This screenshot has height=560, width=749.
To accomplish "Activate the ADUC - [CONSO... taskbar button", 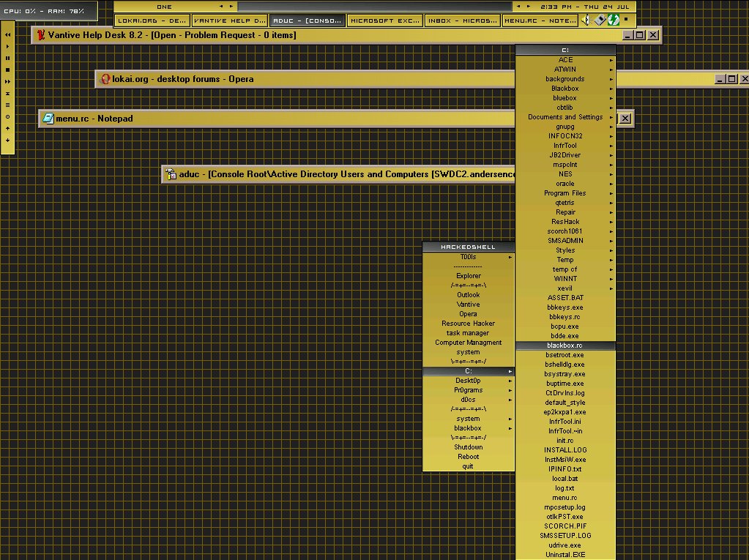I will tap(308, 20).
